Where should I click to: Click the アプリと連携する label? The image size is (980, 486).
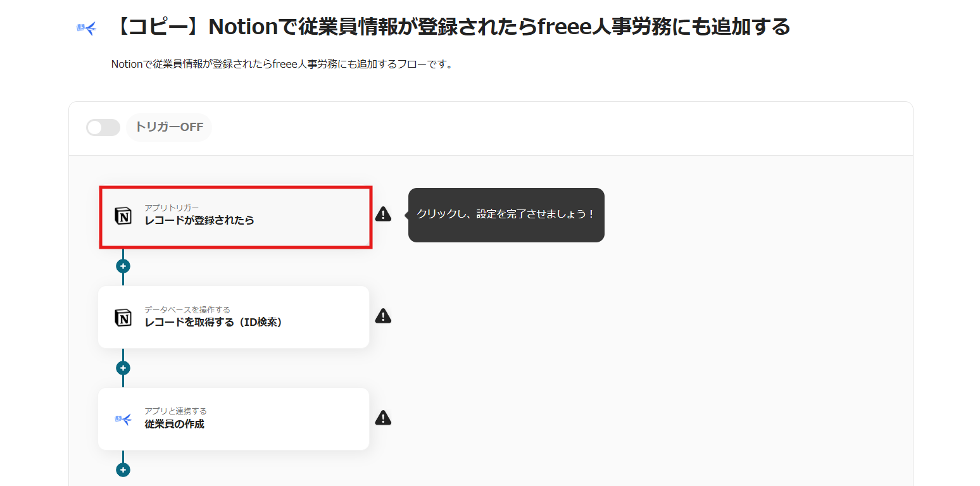(175, 411)
